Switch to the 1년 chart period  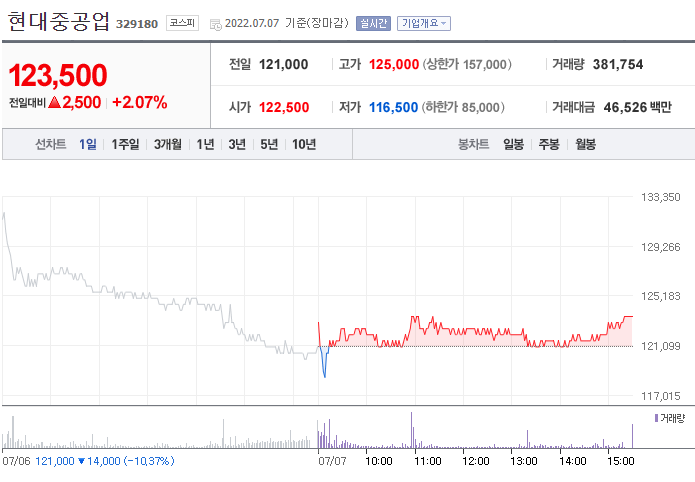coord(205,144)
